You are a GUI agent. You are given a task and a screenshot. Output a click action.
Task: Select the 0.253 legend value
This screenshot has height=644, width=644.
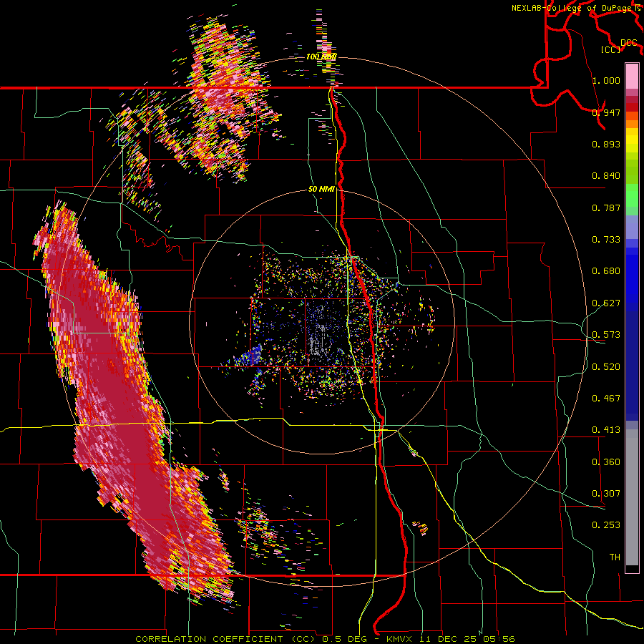[x=606, y=525]
